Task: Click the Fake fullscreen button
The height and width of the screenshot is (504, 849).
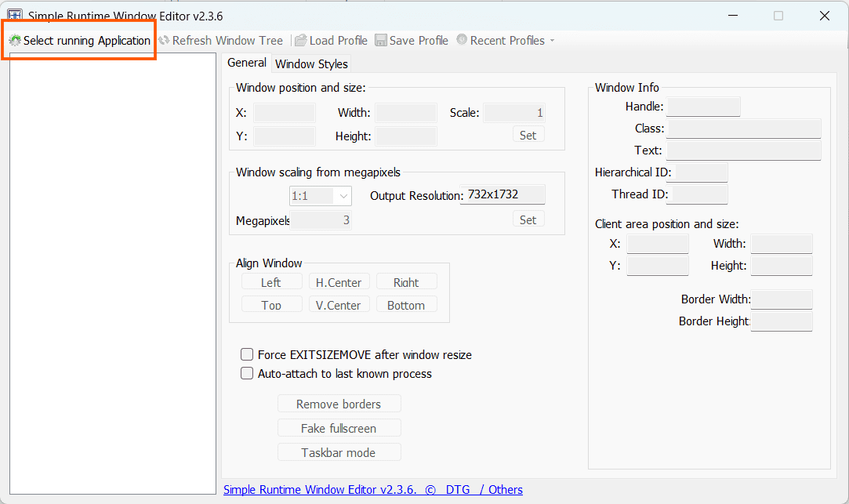Action: pyautogui.click(x=339, y=428)
